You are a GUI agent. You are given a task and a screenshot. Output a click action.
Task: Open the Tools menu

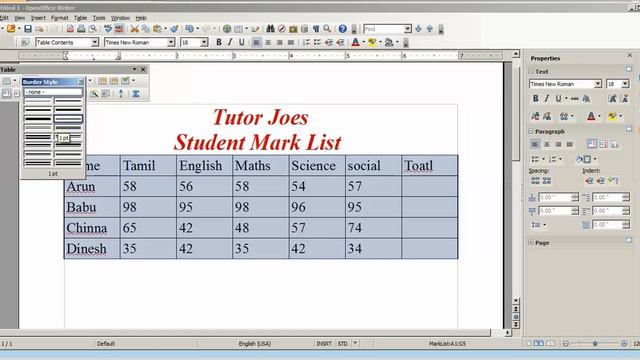point(99,18)
